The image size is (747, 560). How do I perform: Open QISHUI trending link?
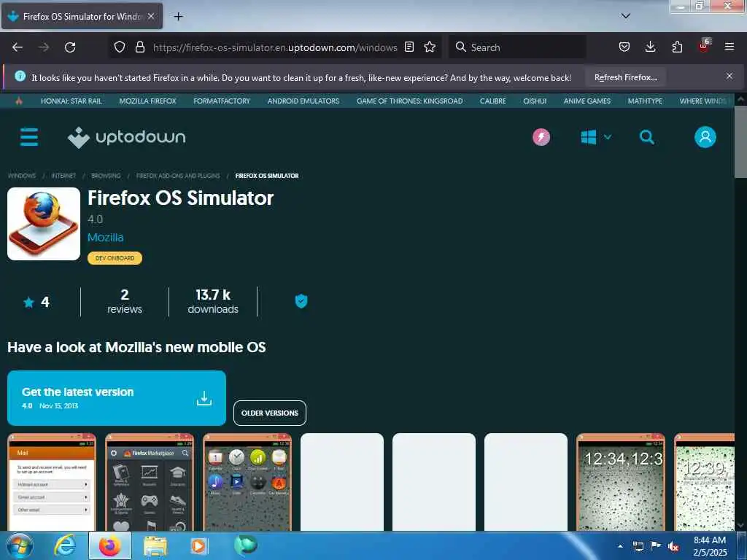pyautogui.click(x=535, y=101)
